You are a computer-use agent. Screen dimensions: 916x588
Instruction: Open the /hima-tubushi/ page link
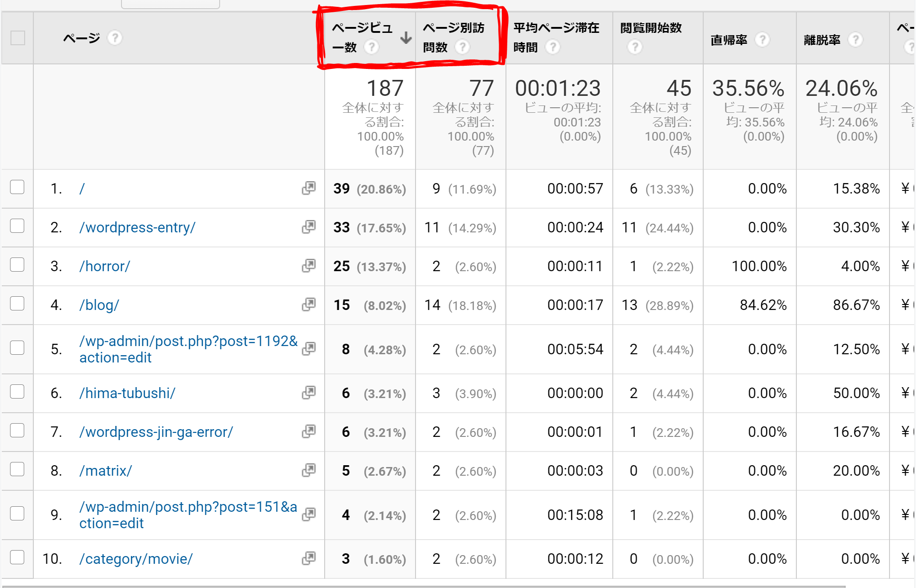[127, 393]
